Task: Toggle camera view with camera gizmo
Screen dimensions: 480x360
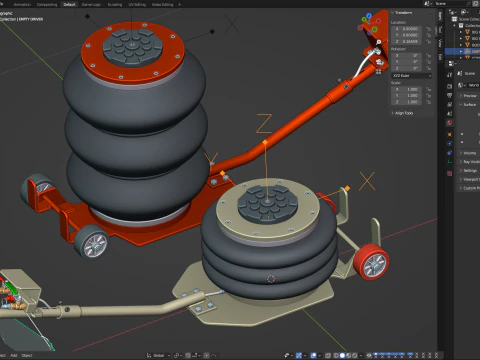Action: 379,62
